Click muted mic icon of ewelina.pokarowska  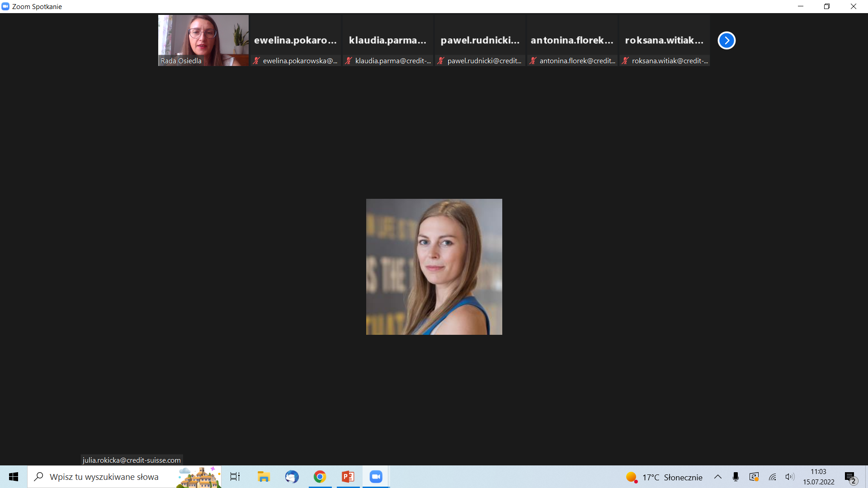click(x=256, y=61)
